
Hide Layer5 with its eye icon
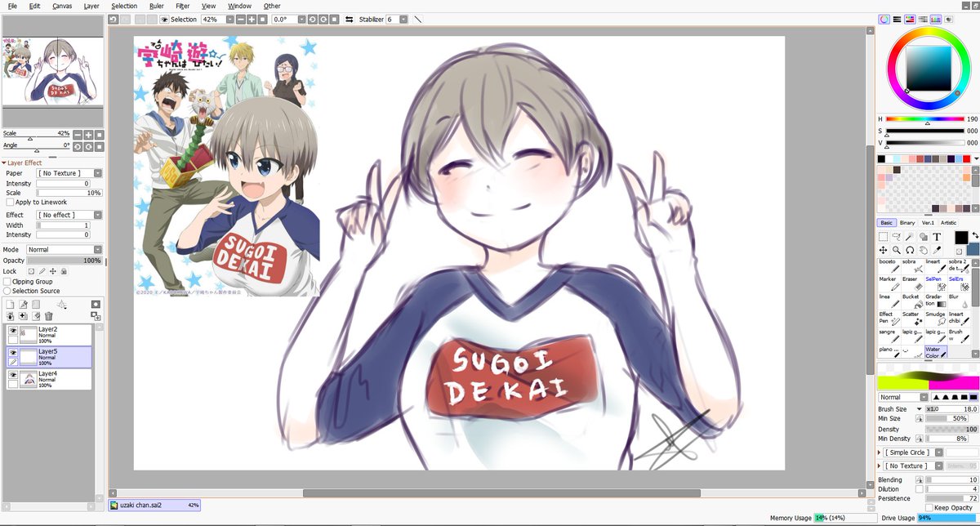point(13,353)
